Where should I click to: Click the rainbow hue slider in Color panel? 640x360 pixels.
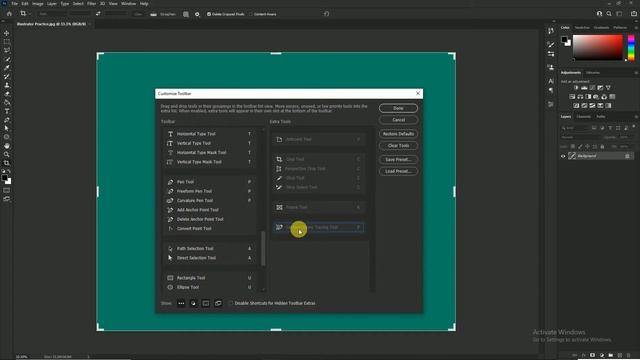click(x=631, y=48)
